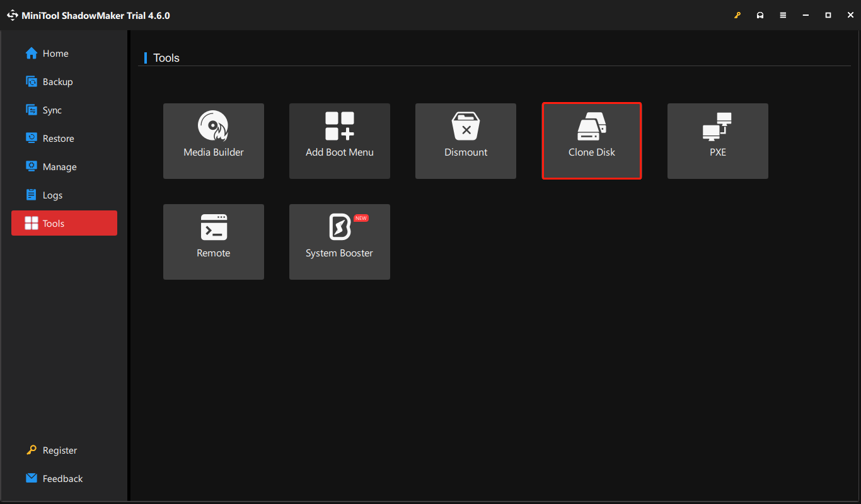Open the Clone Disk tool
This screenshot has height=504, width=861.
coord(592,141)
